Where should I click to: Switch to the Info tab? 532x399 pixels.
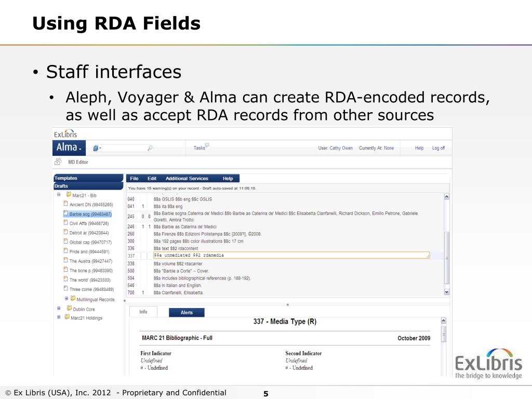[143, 312]
